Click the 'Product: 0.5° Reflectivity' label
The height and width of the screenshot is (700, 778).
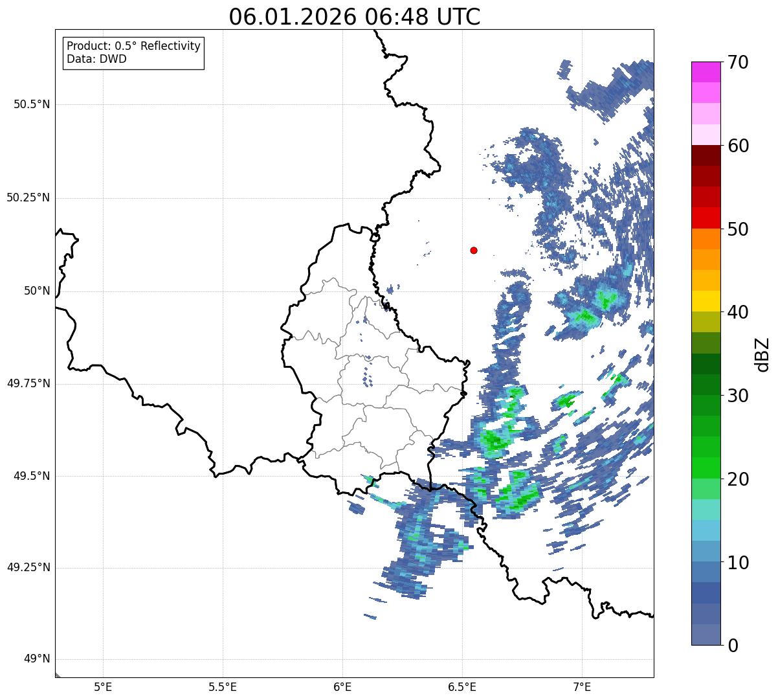(133, 47)
